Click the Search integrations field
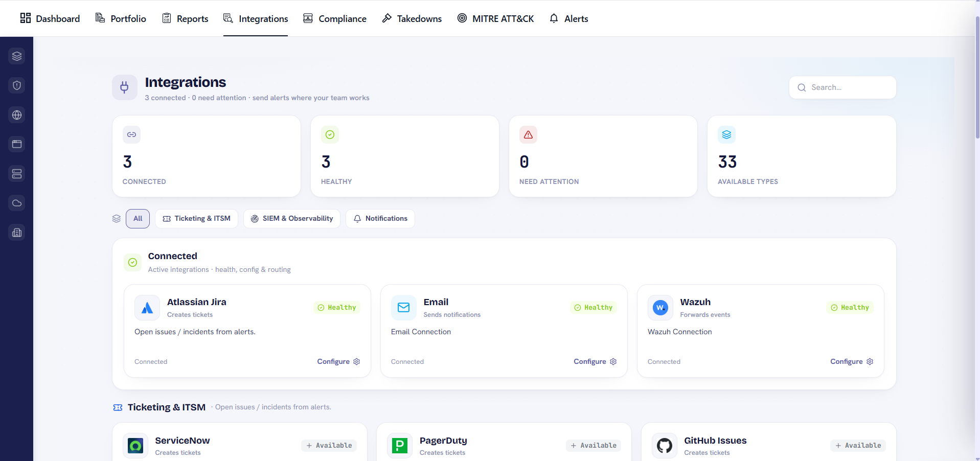The width and height of the screenshot is (980, 461). pos(842,87)
